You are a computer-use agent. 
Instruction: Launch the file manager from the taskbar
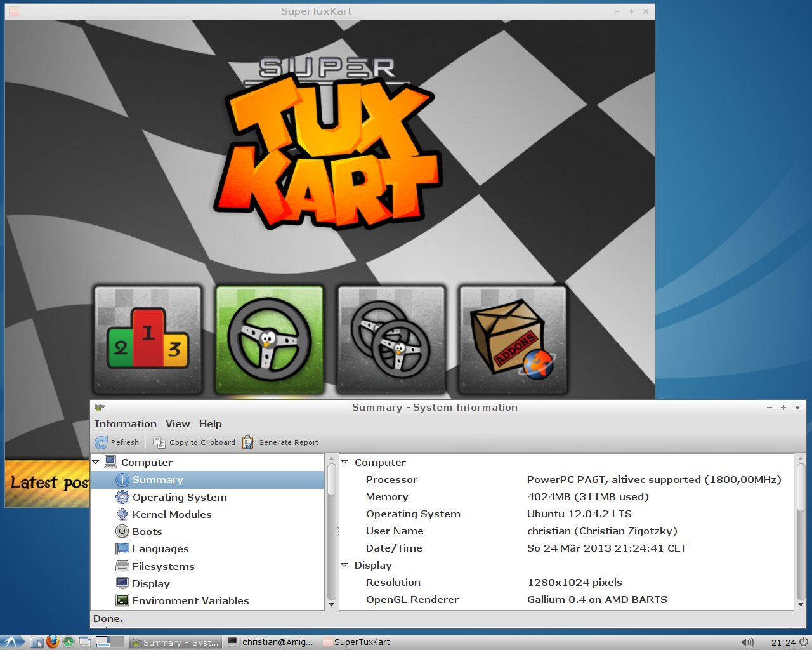point(37,642)
